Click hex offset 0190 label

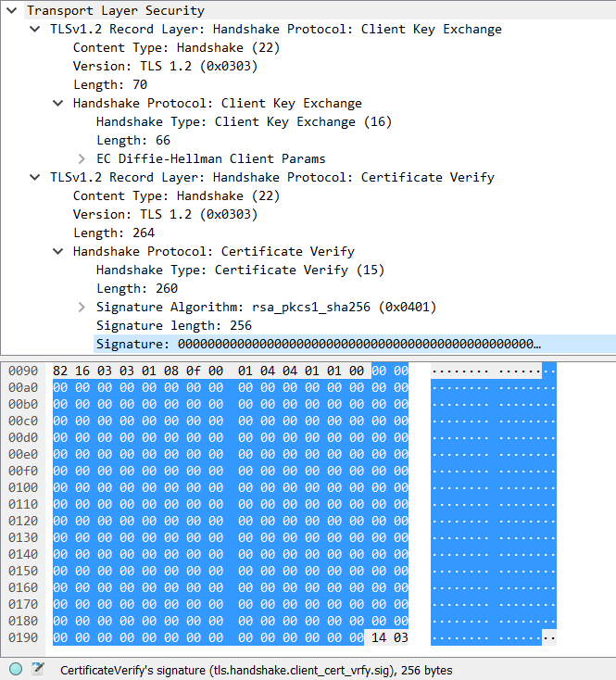point(23,637)
